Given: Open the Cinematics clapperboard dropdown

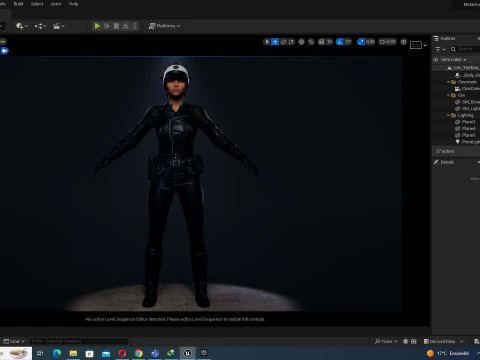Looking at the screenshot, I should point(59,26).
